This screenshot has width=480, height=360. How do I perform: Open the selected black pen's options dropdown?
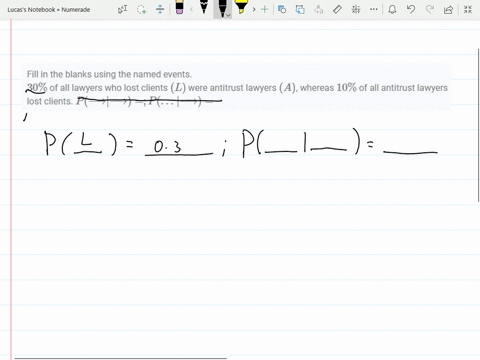point(228,15)
